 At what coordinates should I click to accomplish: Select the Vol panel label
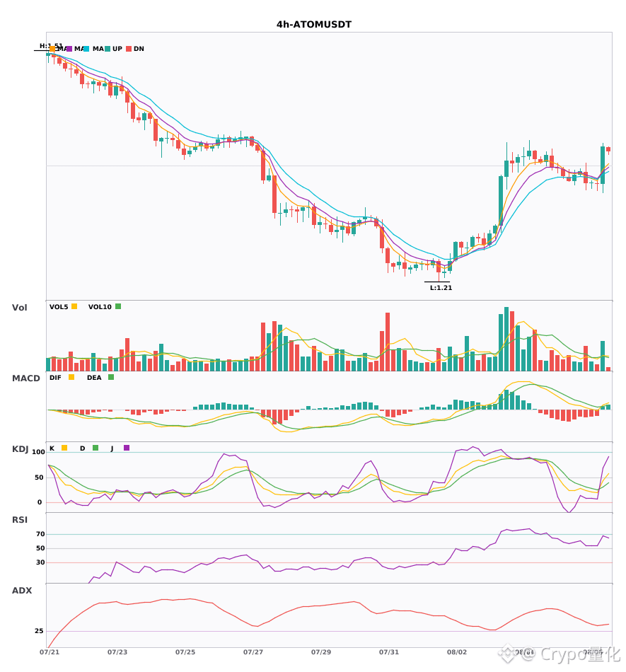[19, 308]
